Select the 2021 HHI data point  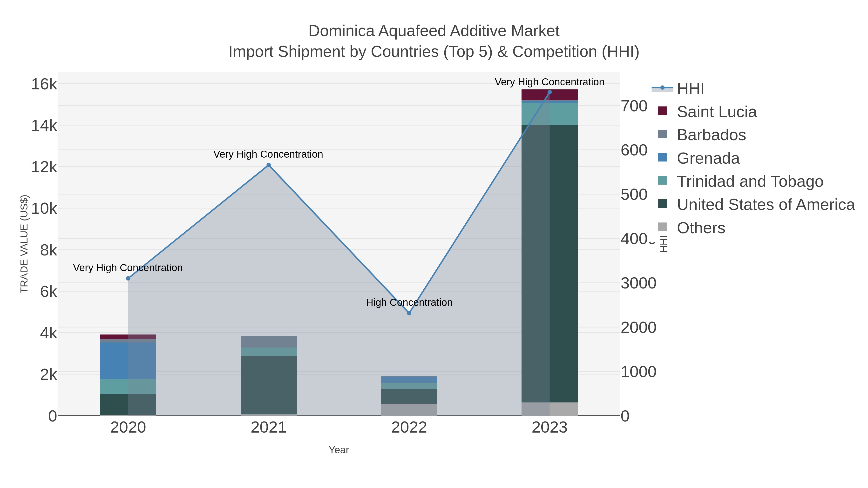tap(269, 165)
